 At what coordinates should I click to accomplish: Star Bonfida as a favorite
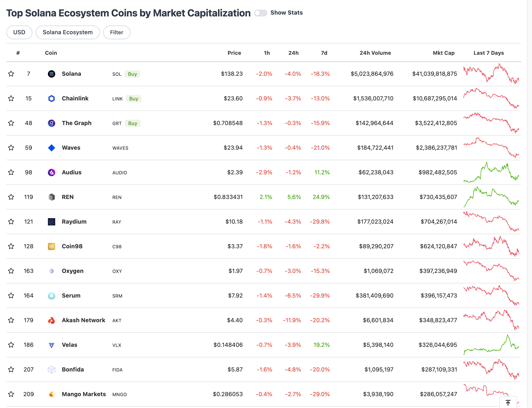(x=11, y=370)
